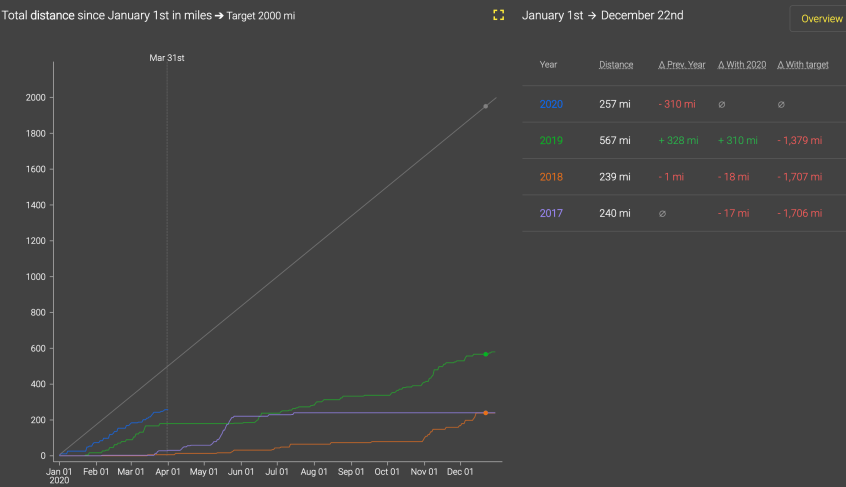Click the 567 mi distance for 2019

click(x=615, y=141)
